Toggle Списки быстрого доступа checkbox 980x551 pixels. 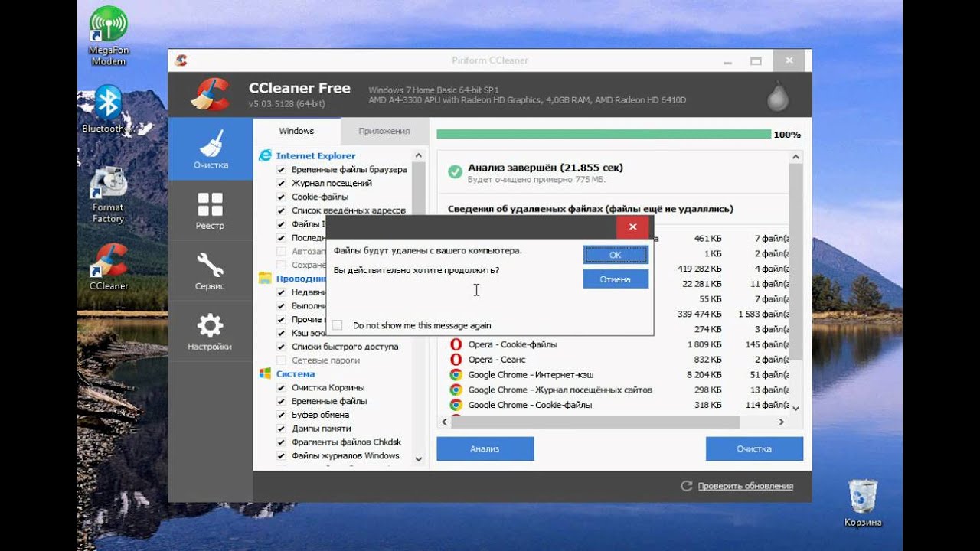point(281,347)
